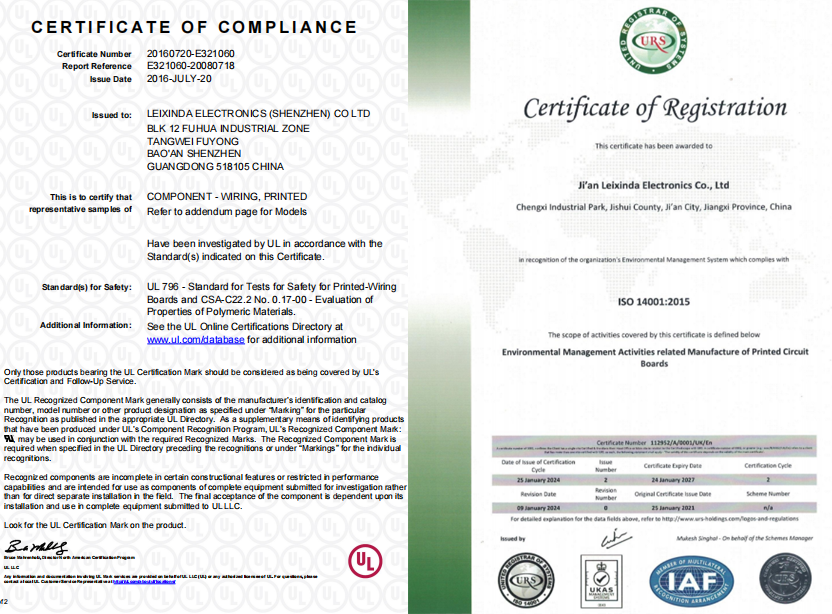Click the 'UL 796 - Standard for Tests' line
The image size is (832, 614).
(272, 287)
